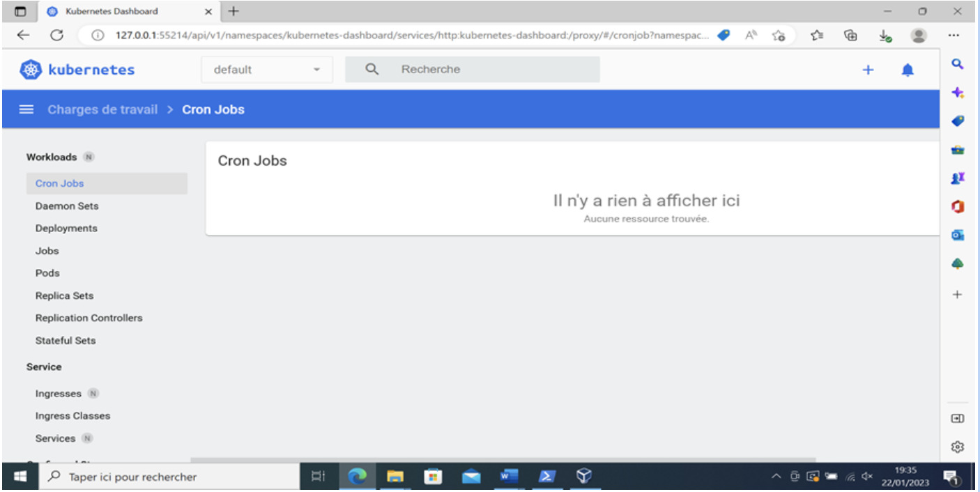Viewport: 980px width, 492px height.
Task: Switch to the Kubernetes Dashboard browser tab
Action: click(x=112, y=11)
